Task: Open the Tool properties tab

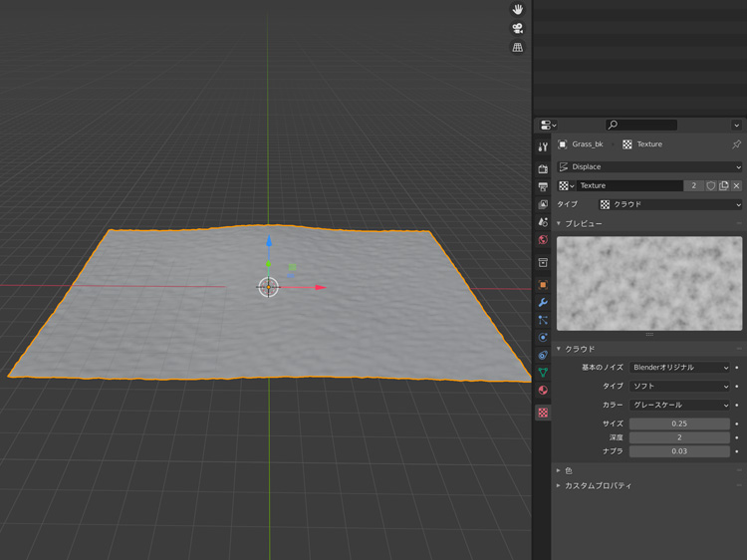Action: coord(543,146)
